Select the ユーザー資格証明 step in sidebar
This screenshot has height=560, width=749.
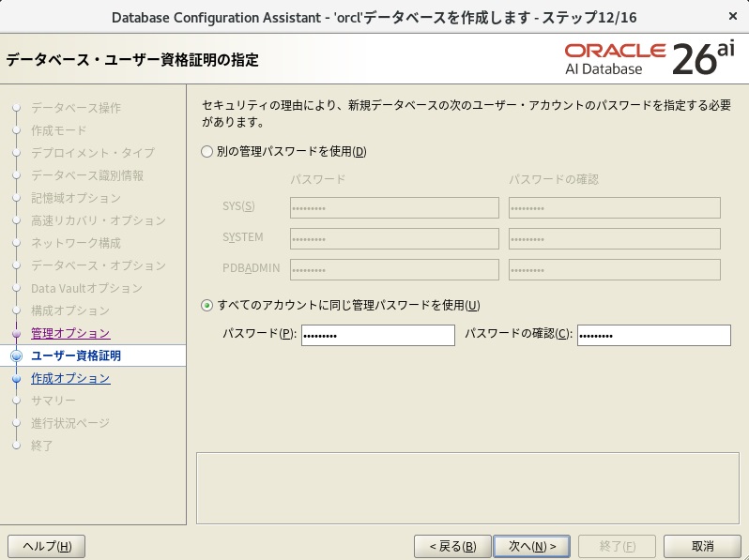tap(75, 356)
